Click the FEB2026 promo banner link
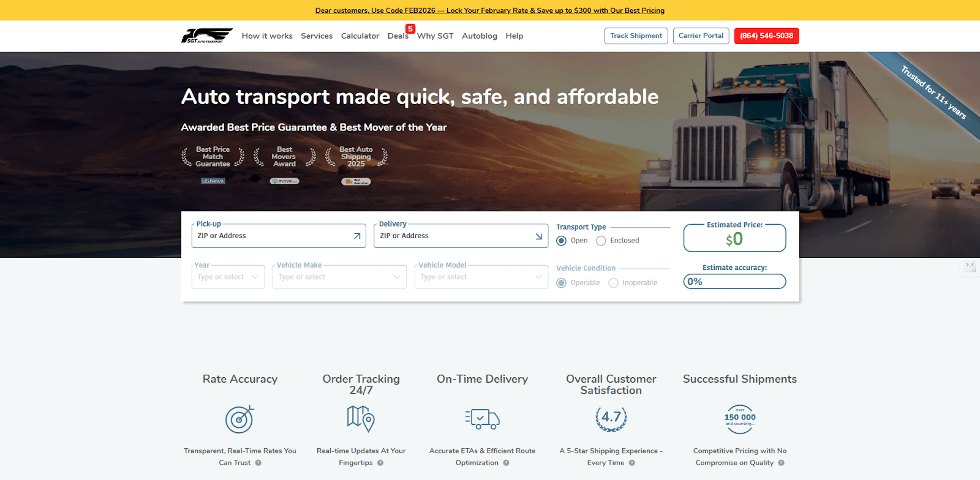The image size is (980, 480). pos(490,10)
